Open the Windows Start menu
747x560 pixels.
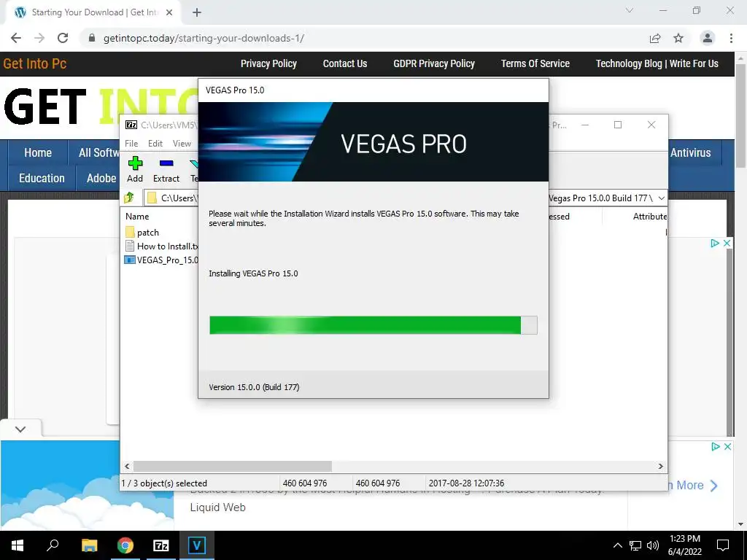coord(18,545)
